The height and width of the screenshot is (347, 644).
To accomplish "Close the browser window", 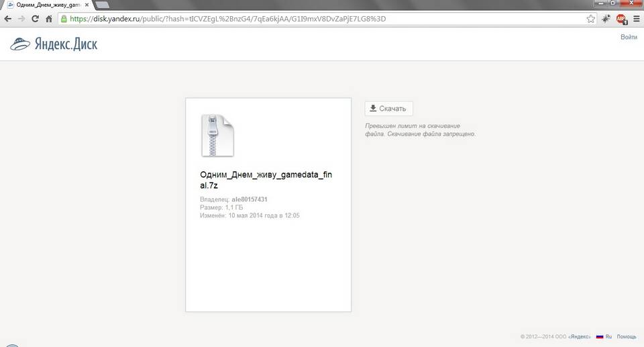I will click(631, 3).
